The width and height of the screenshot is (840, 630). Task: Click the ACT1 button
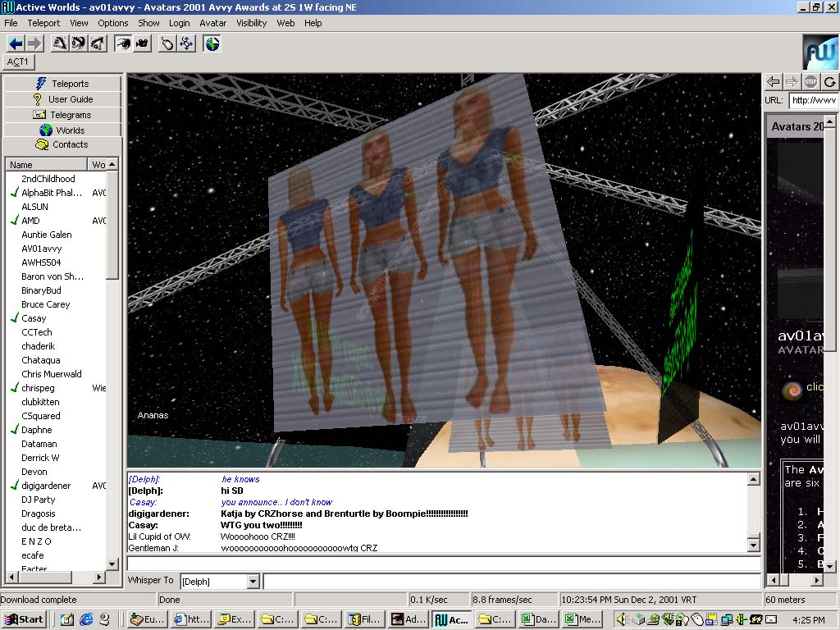18,62
